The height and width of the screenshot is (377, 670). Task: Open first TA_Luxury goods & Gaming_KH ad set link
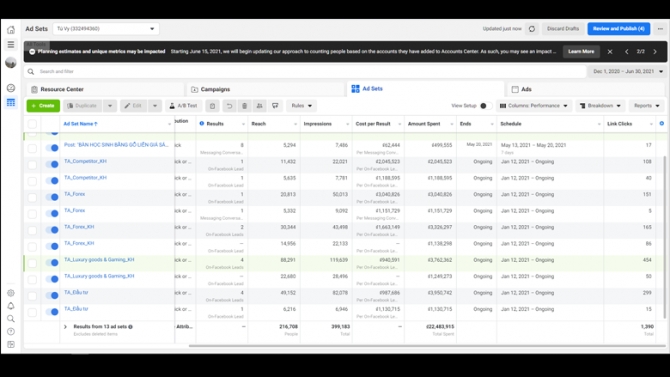[99, 259]
